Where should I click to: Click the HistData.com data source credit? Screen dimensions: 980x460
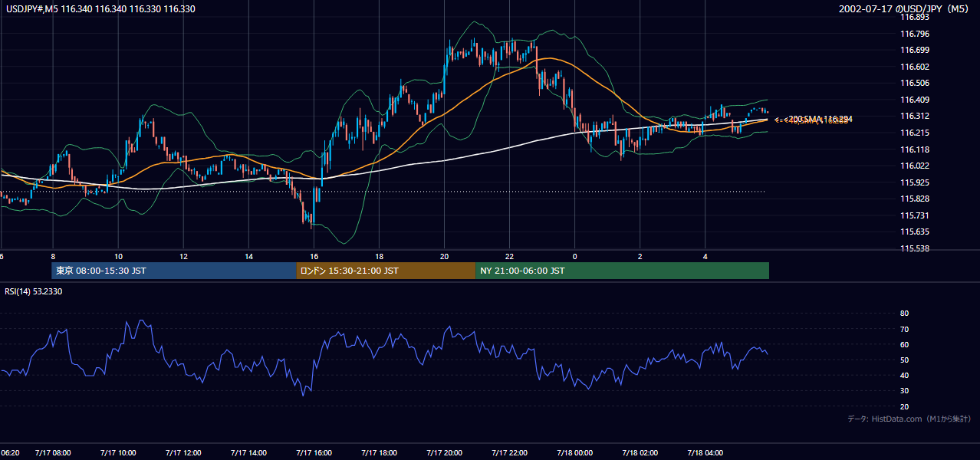coord(909,419)
